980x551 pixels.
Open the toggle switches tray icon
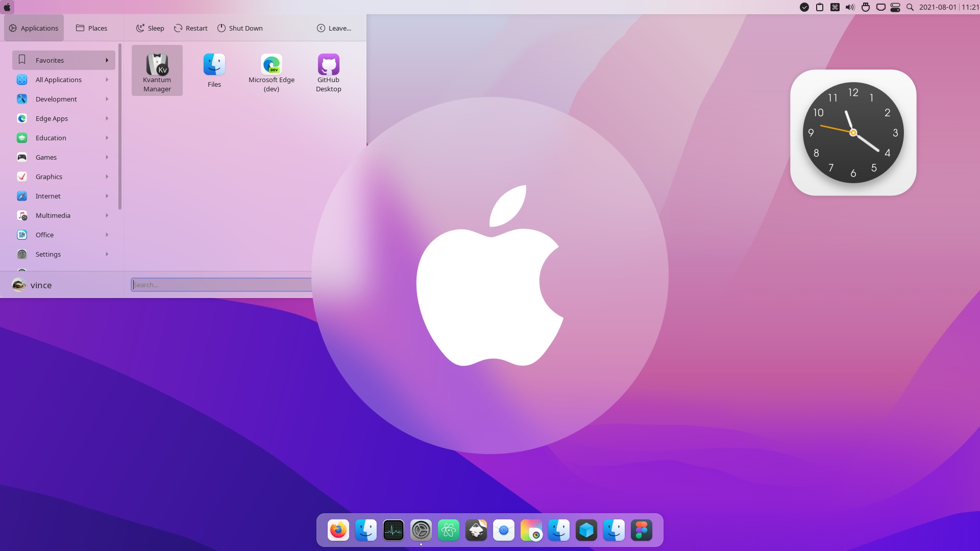tap(895, 7)
